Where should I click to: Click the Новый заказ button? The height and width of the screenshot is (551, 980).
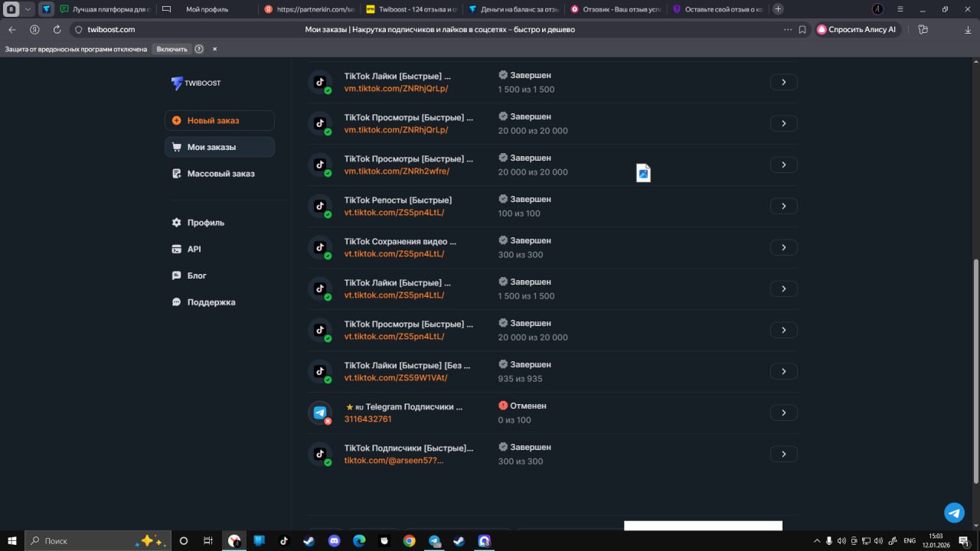(220, 121)
